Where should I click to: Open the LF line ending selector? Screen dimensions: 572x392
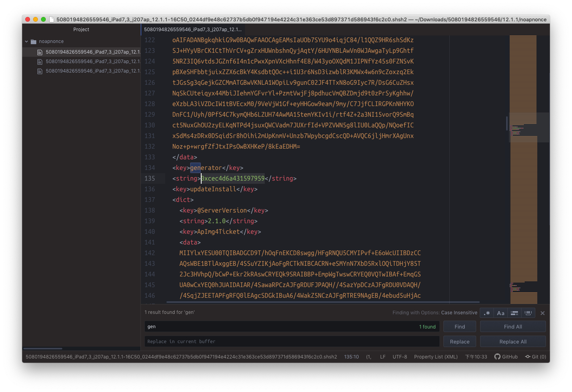[x=383, y=357]
